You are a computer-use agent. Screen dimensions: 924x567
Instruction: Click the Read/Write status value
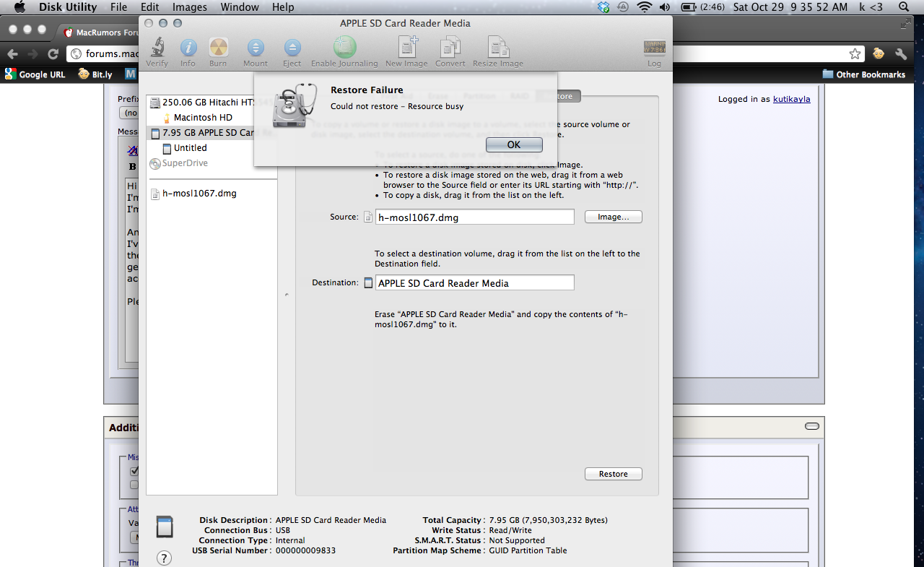coord(511,530)
